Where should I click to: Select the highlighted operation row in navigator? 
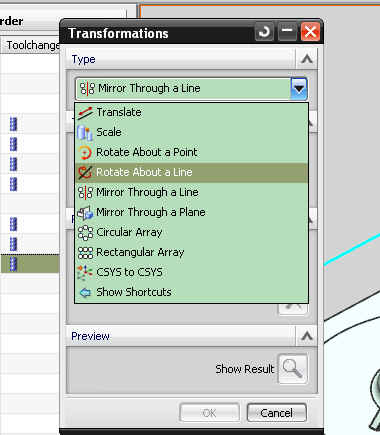[x=30, y=264]
